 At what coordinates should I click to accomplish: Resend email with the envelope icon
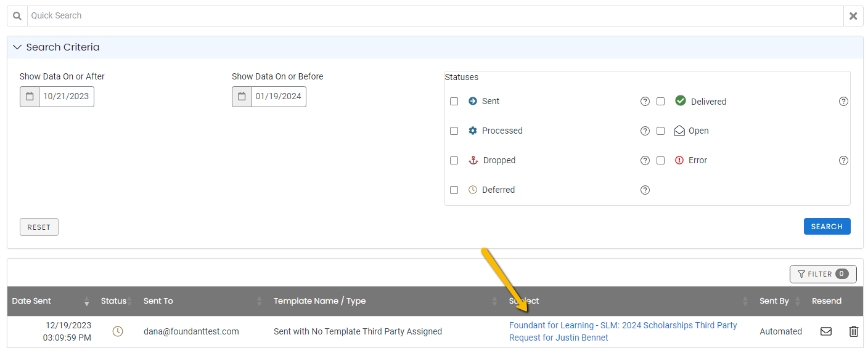[826, 331]
